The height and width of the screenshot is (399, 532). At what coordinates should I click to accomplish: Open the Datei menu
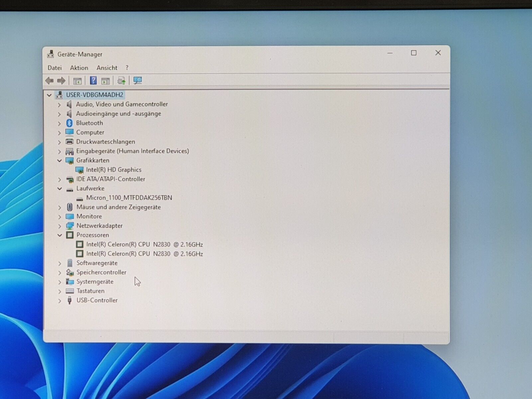55,68
